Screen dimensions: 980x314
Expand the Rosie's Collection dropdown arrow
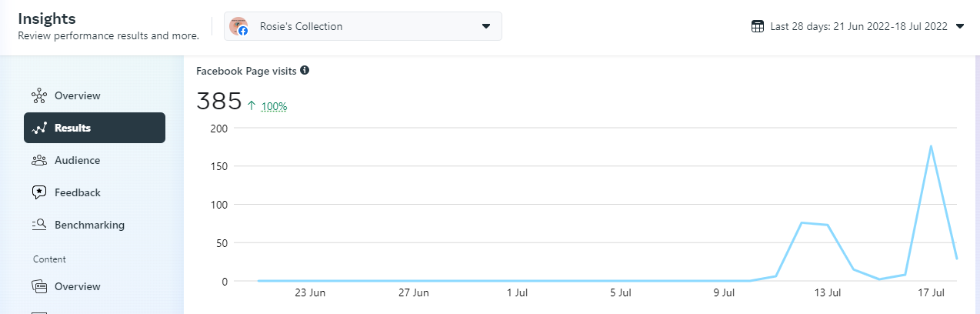[x=486, y=26]
